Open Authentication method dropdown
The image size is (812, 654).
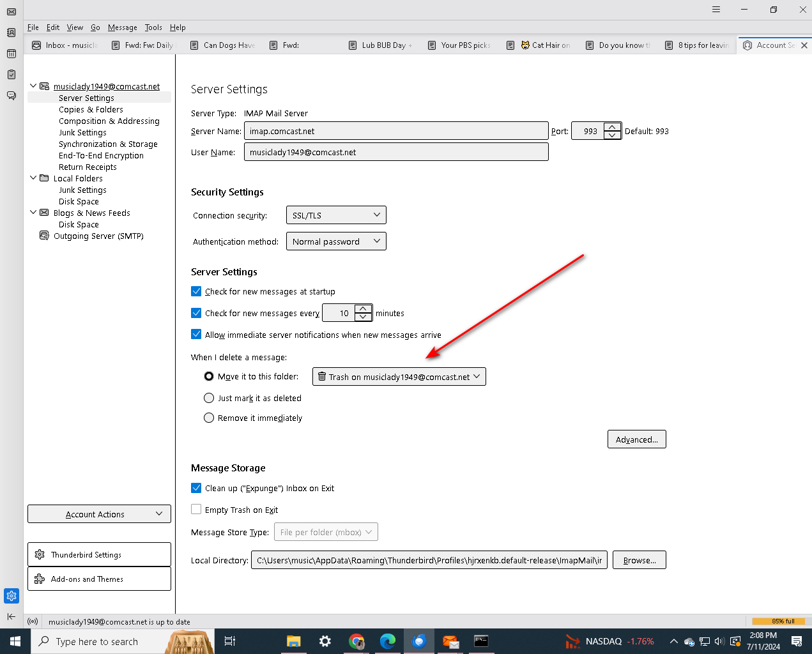[336, 241]
